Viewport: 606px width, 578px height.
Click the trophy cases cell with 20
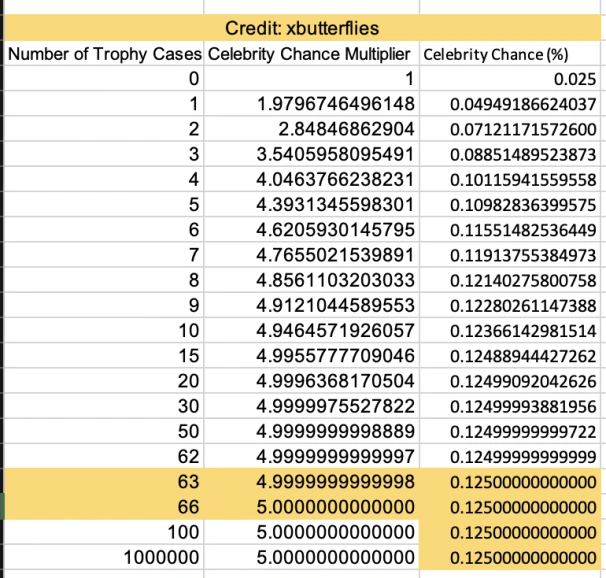(x=104, y=381)
